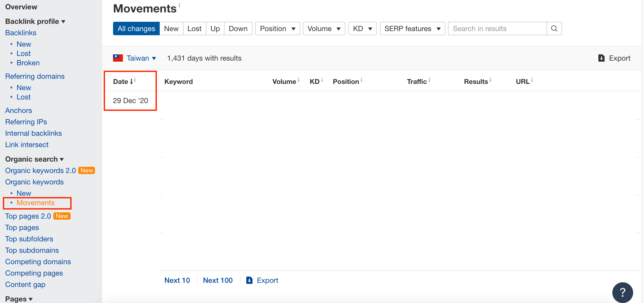Open Lost under Referring domains
This screenshot has height=303, width=644.
(24, 97)
